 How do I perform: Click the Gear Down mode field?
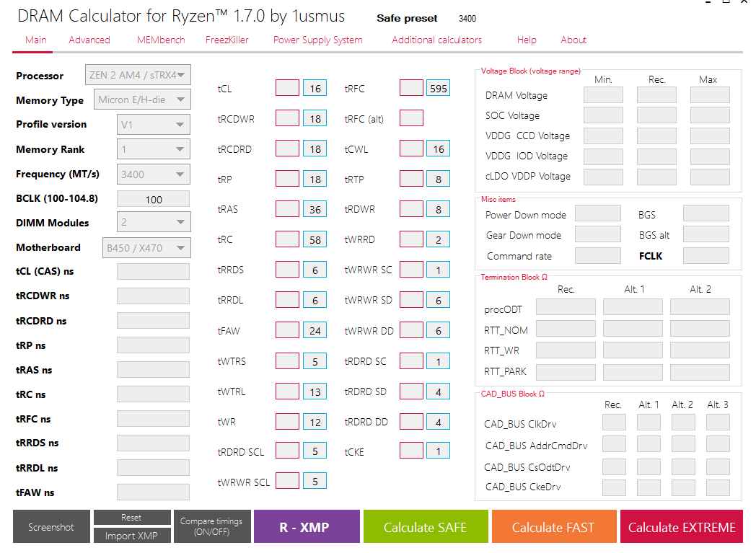(598, 234)
